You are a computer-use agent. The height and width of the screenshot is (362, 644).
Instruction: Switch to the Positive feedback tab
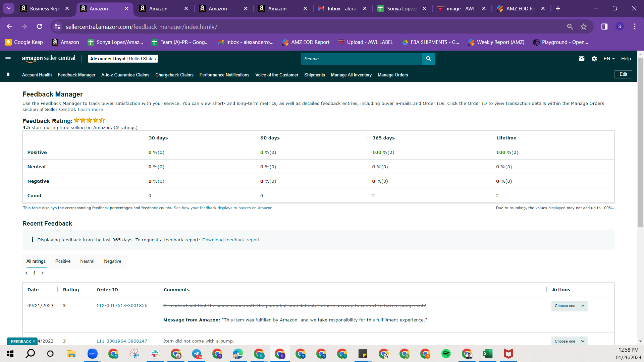click(63, 261)
